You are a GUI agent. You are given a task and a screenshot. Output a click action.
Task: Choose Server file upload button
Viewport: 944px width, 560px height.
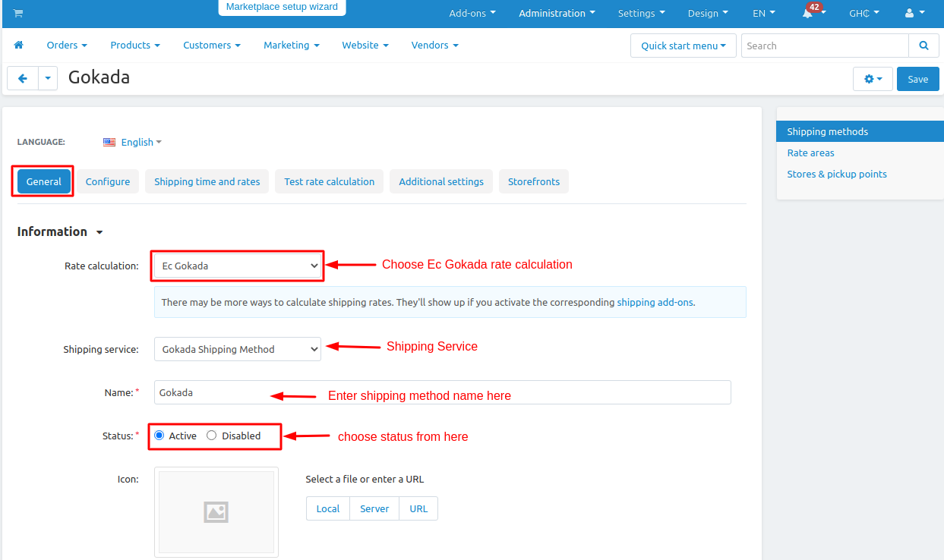[x=374, y=508]
